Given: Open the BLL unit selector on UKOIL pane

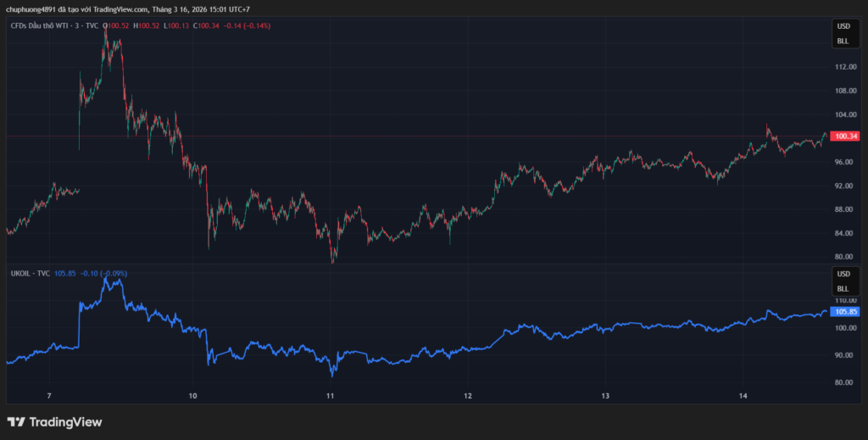Looking at the screenshot, I should [843, 288].
